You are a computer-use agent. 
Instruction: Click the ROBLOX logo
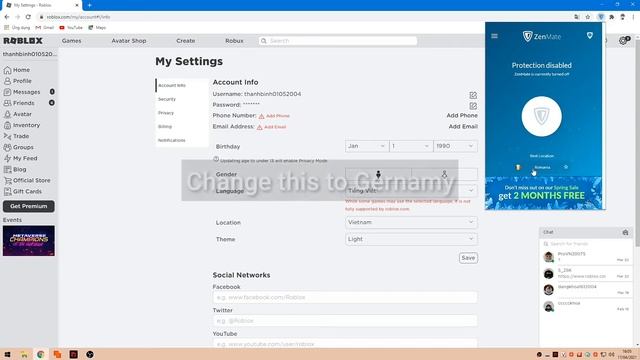pos(23,40)
